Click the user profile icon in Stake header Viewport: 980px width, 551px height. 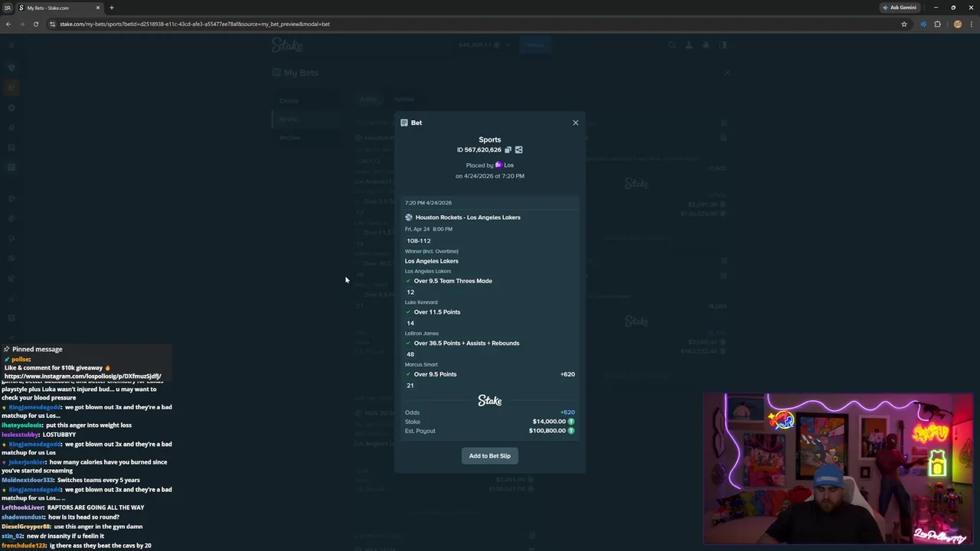pos(689,45)
